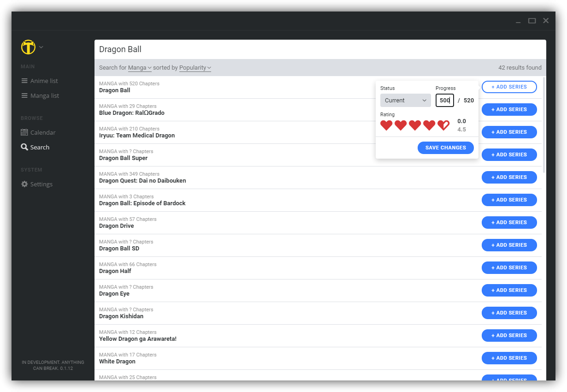Add the Dragon Eye series
The image size is (567, 392).
[x=509, y=290]
